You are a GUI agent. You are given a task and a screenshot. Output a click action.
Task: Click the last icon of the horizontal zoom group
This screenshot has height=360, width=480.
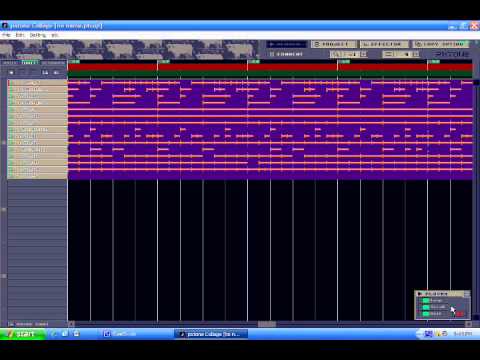363,54
